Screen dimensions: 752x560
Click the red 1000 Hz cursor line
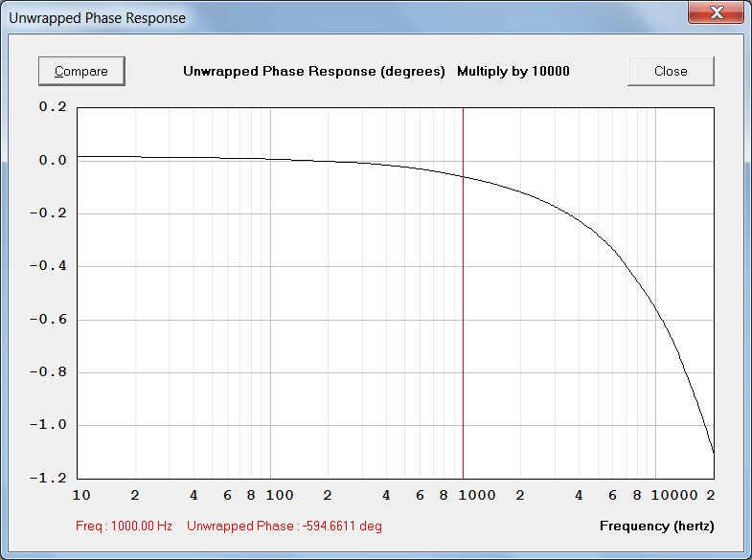(x=463, y=293)
